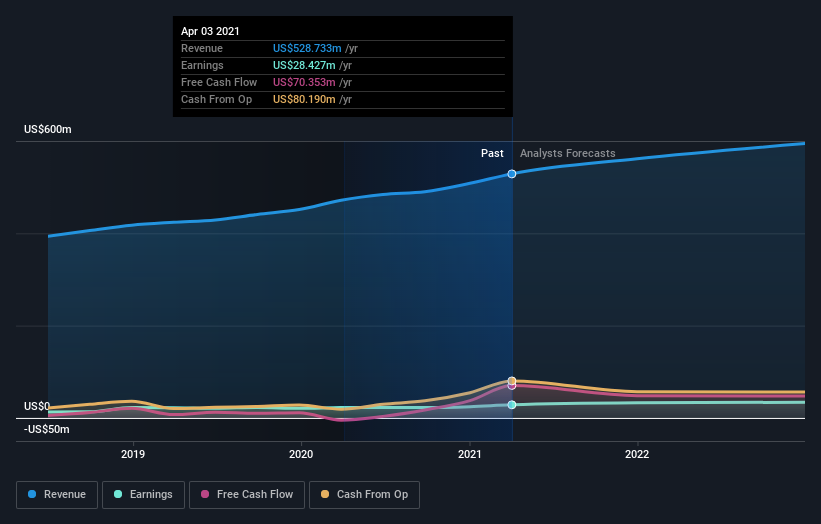Click the 'Past' section label
The width and height of the screenshot is (821, 524).
(492, 153)
